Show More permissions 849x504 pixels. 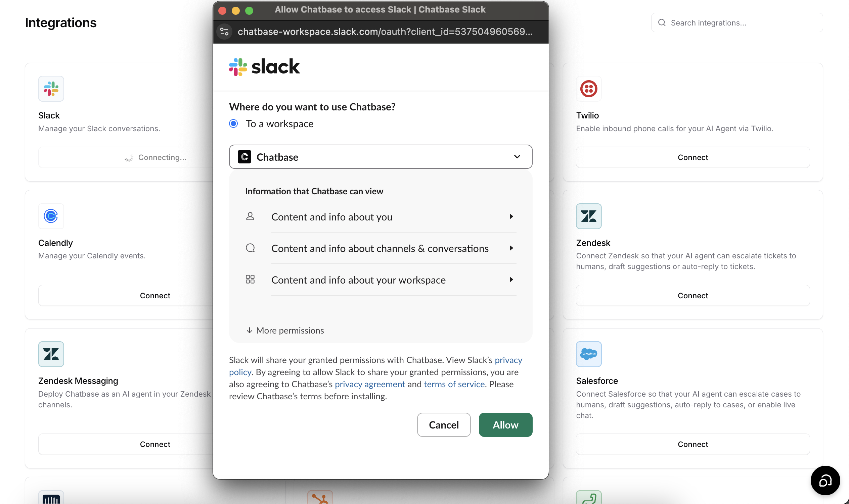(x=285, y=331)
